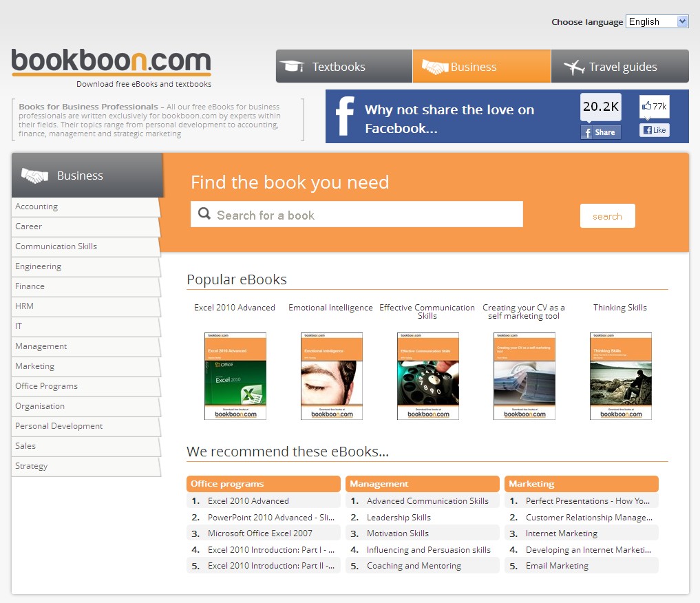Open Advanced Communication Skills recommendation
The width and height of the screenshot is (700, 603).
[x=427, y=501]
